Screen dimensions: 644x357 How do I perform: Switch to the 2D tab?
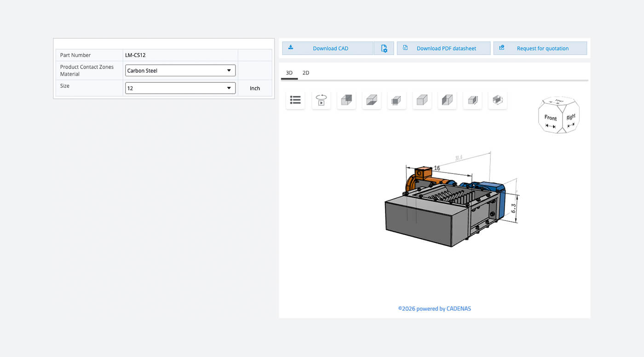[306, 73]
